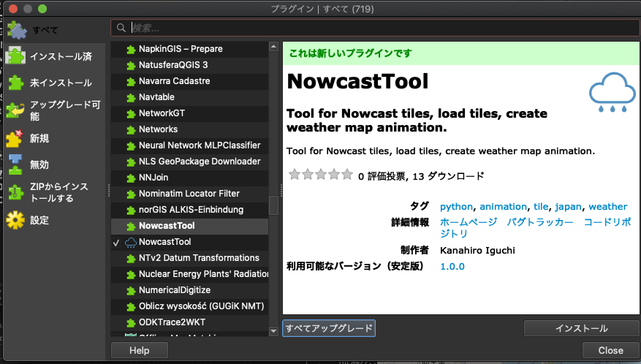Image resolution: width=641 pixels, height=364 pixels.
Task: Rate the plugin with first star
Action: [x=295, y=175]
